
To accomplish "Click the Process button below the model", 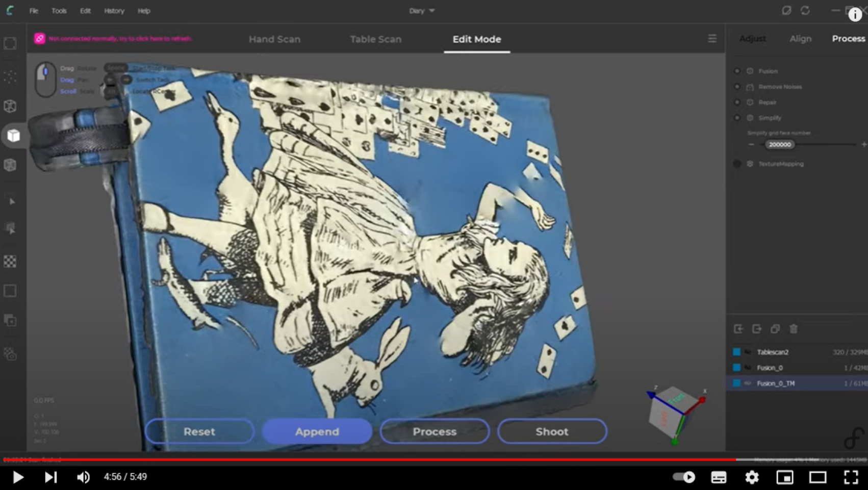I will 435,431.
